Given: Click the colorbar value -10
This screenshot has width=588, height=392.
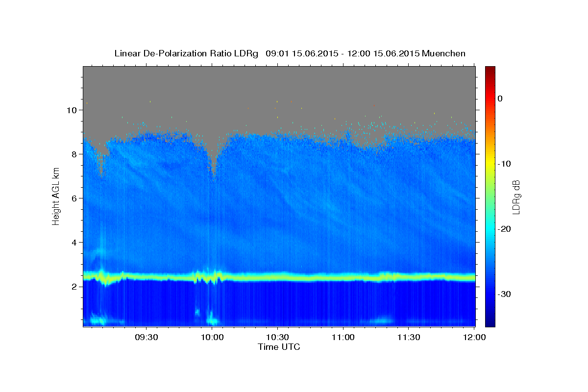Looking at the screenshot, I should (504, 164).
